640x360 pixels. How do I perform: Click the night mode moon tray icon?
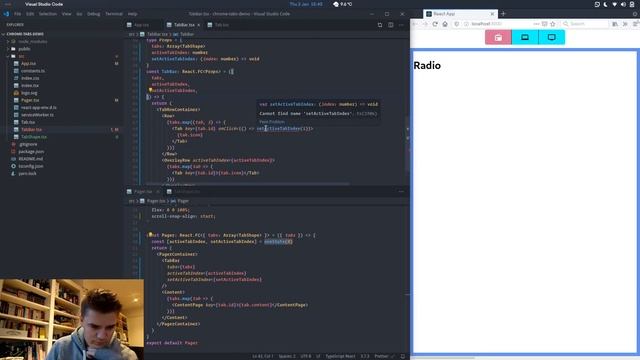(606, 4)
